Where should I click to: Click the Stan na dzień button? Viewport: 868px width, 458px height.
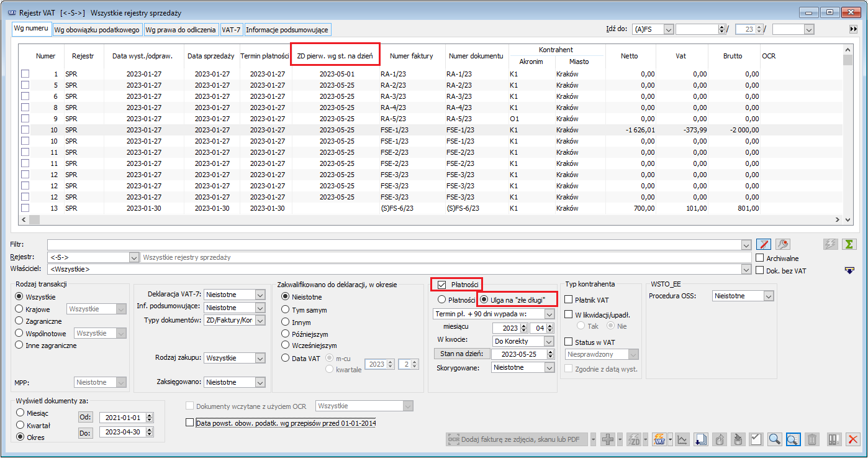click(x=461, y=354)
